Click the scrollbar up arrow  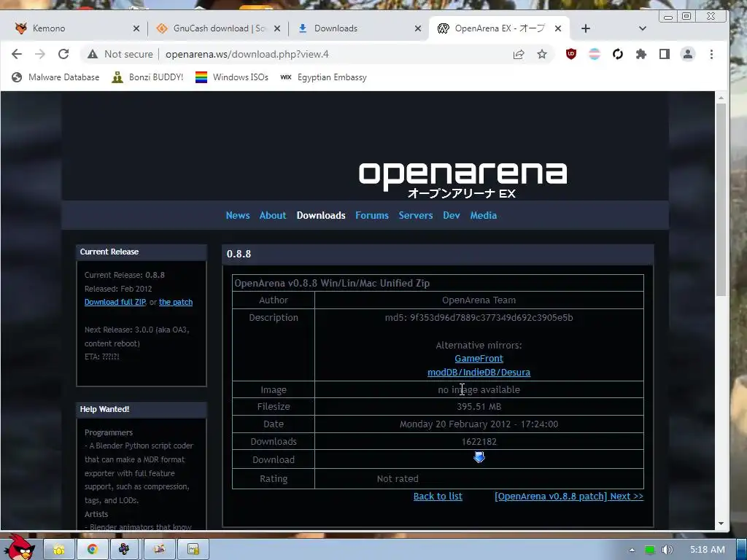coord(721,98)
